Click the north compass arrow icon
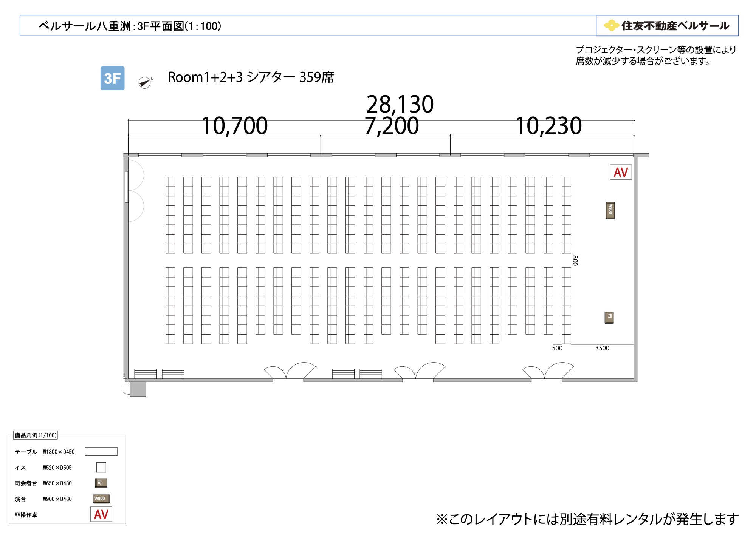Image resolution: width=756 pixels, height=534 pixels. pyautogui.click(x=145, y=82)
